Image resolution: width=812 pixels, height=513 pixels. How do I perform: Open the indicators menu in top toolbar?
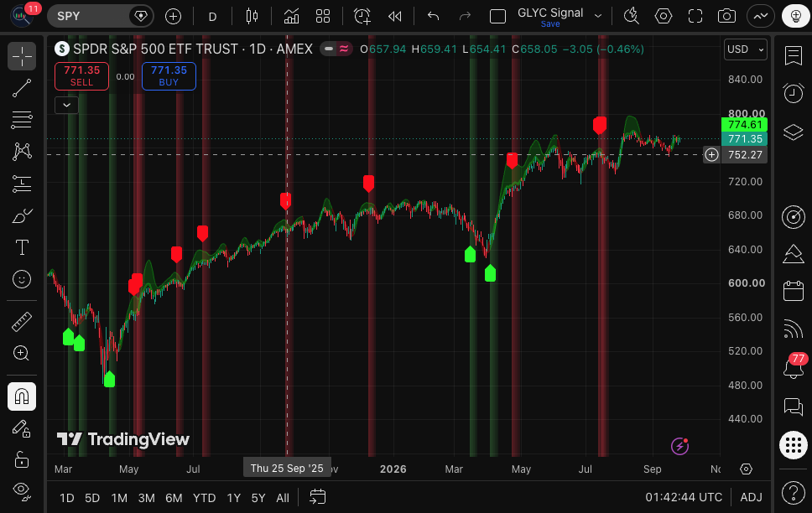pyautogui.click(x=292, y=17)
